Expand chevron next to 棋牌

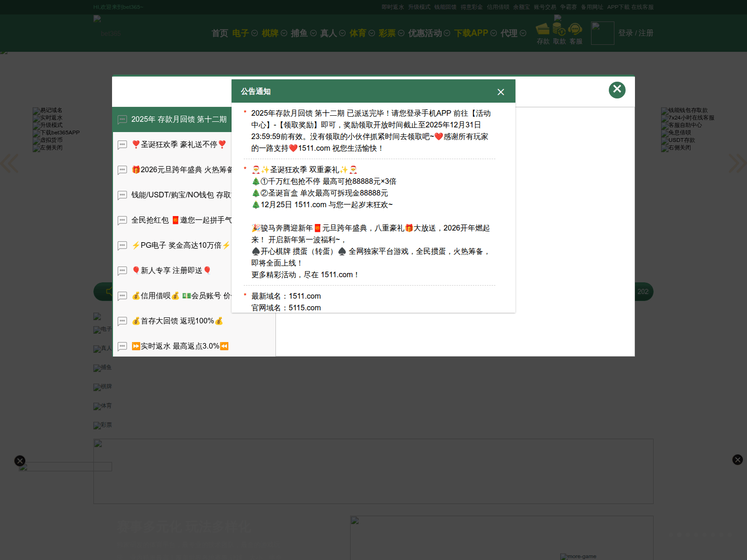point(284,33)
